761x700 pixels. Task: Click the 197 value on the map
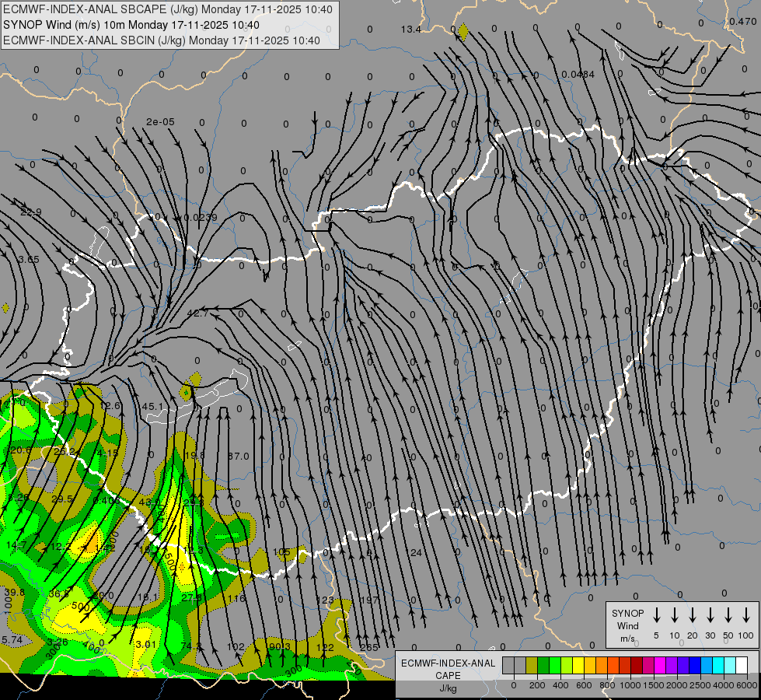click(x=370, y=600)
